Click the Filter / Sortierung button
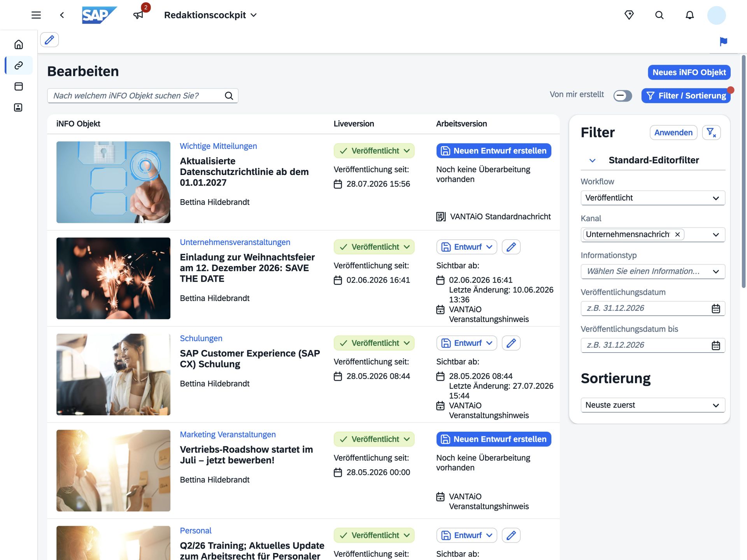The height and width of the screenshot is (560, 747). click(686, 96)
